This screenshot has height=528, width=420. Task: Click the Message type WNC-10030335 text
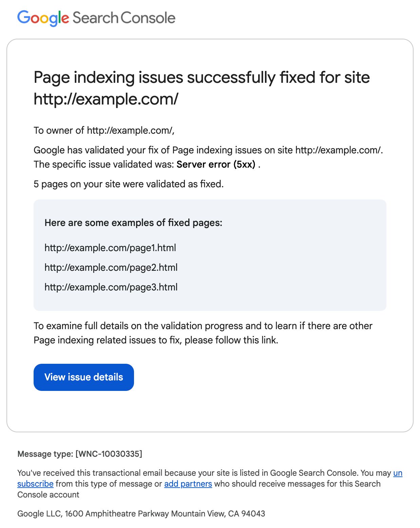(80, 454)
